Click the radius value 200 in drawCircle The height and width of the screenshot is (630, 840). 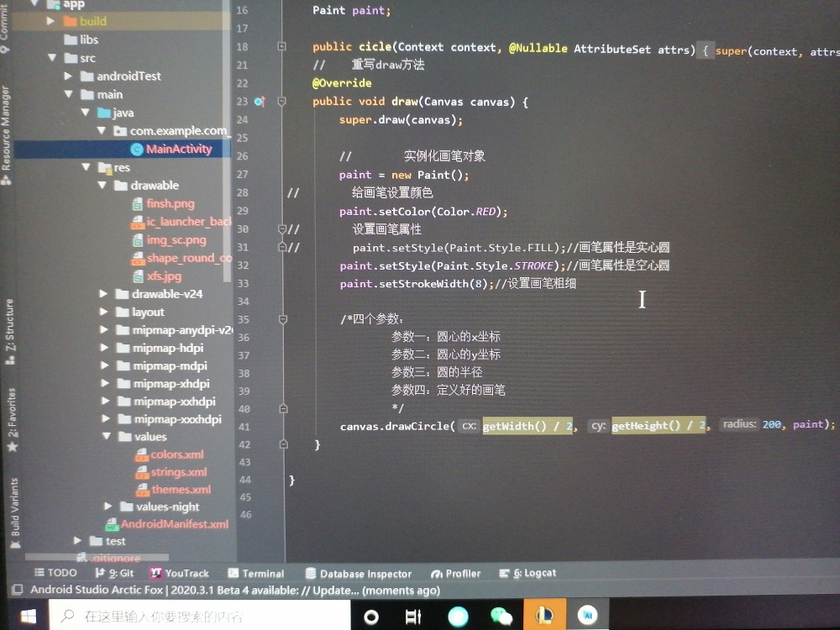point(771,424)
